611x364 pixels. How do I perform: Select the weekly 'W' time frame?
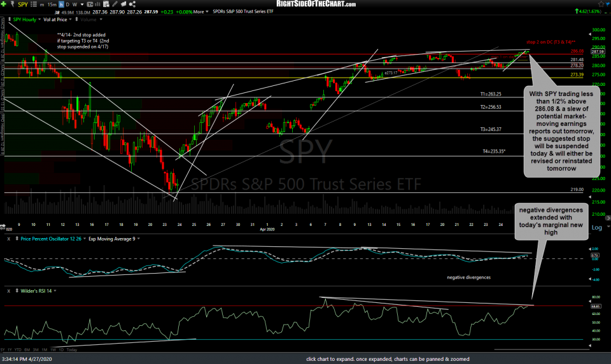(x=74, y=4)
